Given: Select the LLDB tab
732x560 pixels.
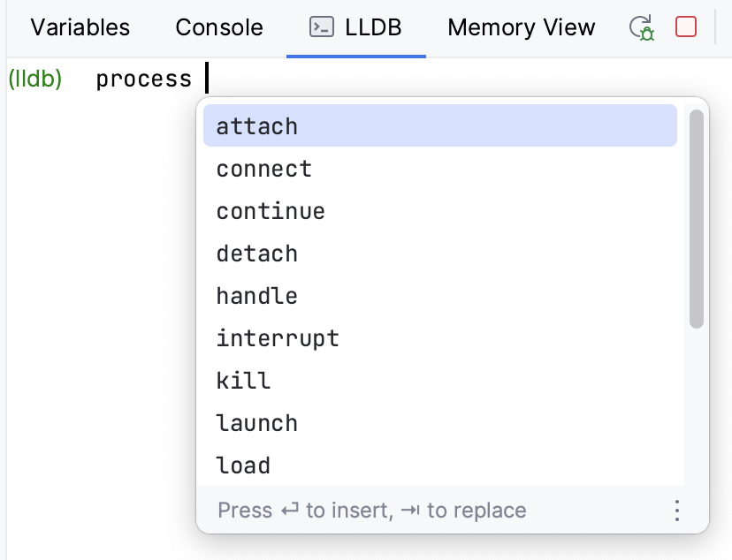Looking at the screenshot, I should [355, 27].
